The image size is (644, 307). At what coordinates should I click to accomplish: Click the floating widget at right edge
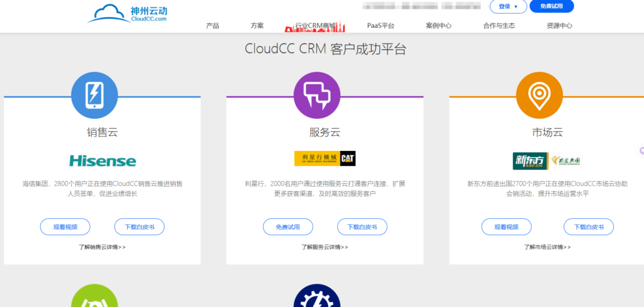[x=641, y=151]
